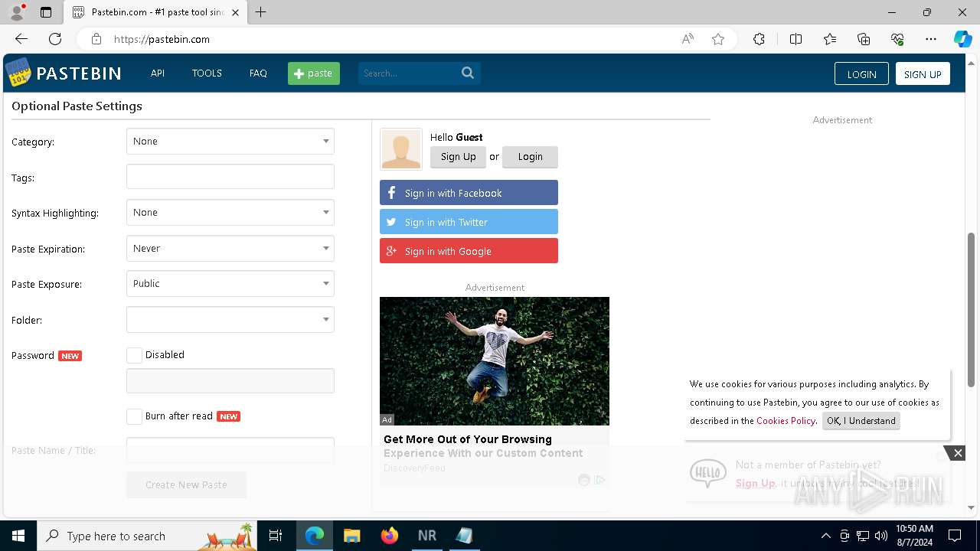The image size is (980, 551).
Task: Refresh the page with the reload icon
Action: (55, 39)
